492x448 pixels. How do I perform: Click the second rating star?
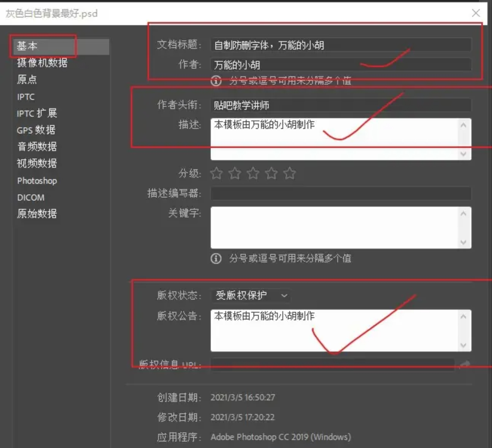click(235, 173)
